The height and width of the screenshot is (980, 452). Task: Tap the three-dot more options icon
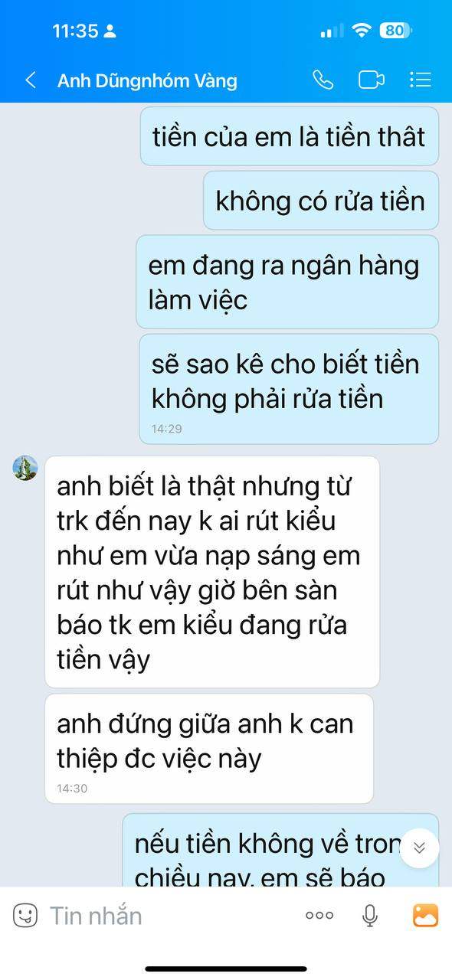coord(319,915)
